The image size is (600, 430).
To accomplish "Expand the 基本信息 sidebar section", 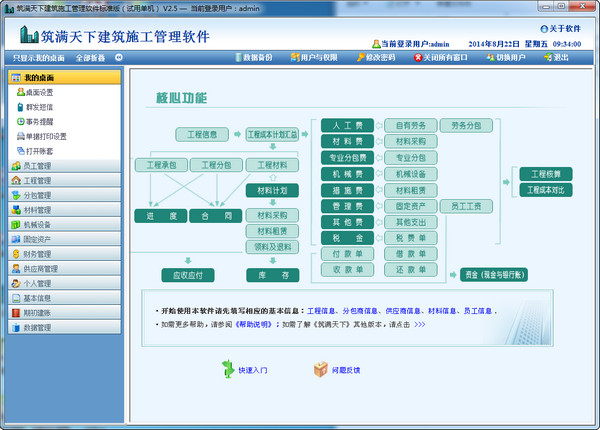I will 64,298.
